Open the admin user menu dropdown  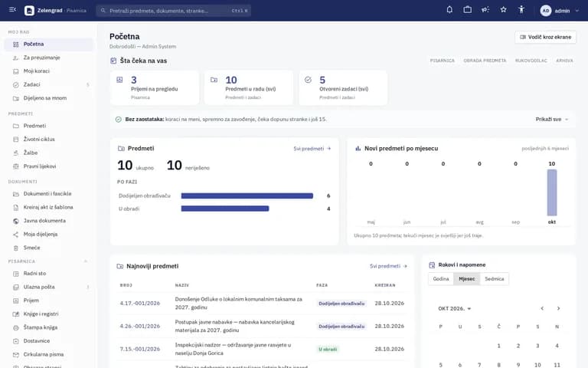tap(560, 11)
